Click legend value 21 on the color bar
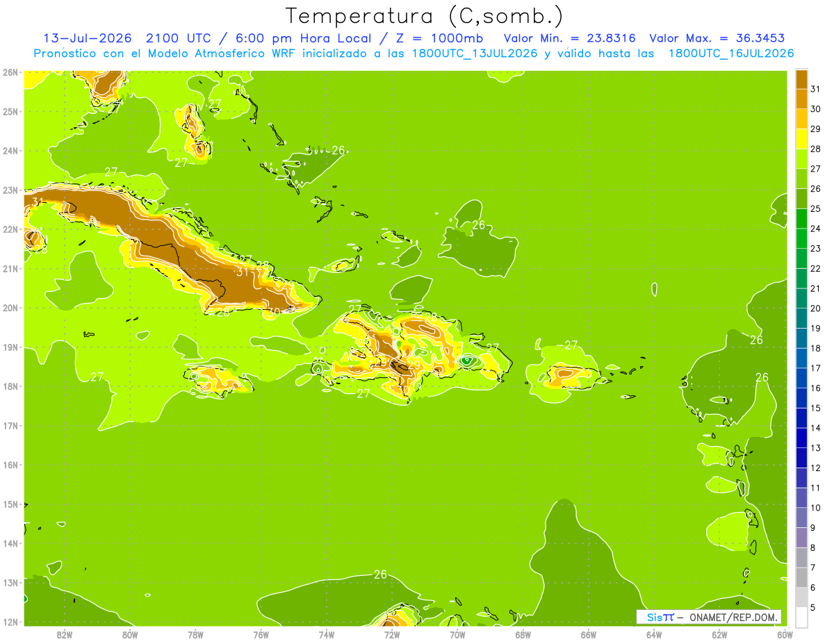Image resolution: width=834 pixels, height=644 pixels. point(815,288)
